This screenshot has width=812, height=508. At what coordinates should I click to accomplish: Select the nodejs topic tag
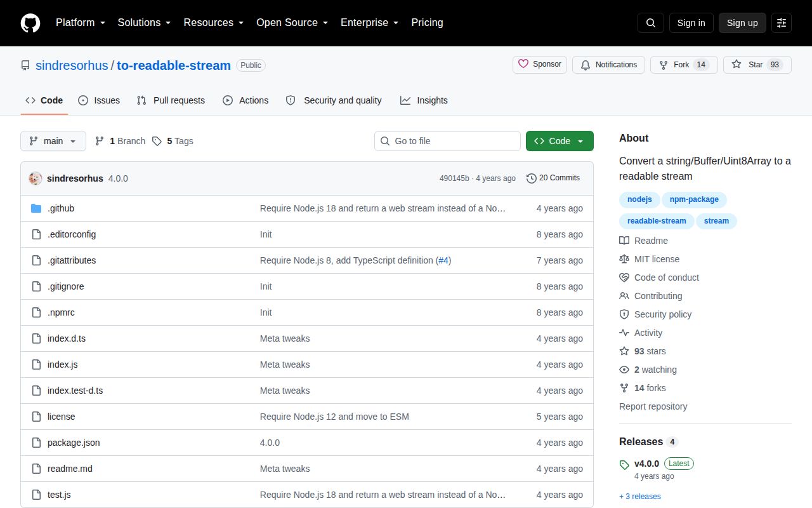(639, 199)
